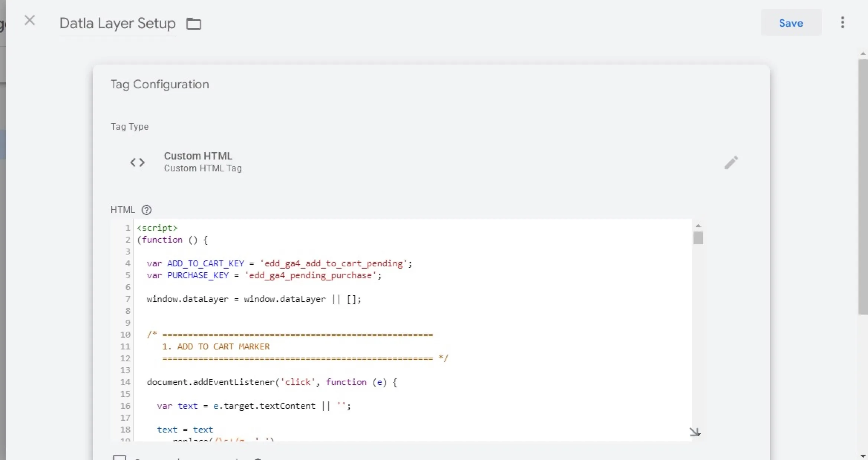Rename the tag title Datla Layer Setup
Image resolution: width=868 pixels, height=460 pixels.
pyautogui.click(x=117, y=23)
